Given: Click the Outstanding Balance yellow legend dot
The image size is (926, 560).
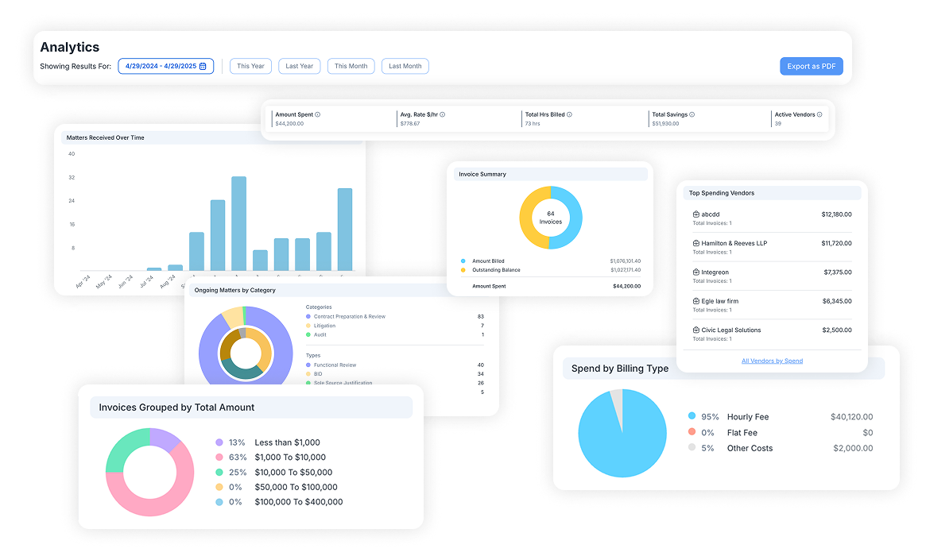Looking at the screenshot, I should pos(463,269).
